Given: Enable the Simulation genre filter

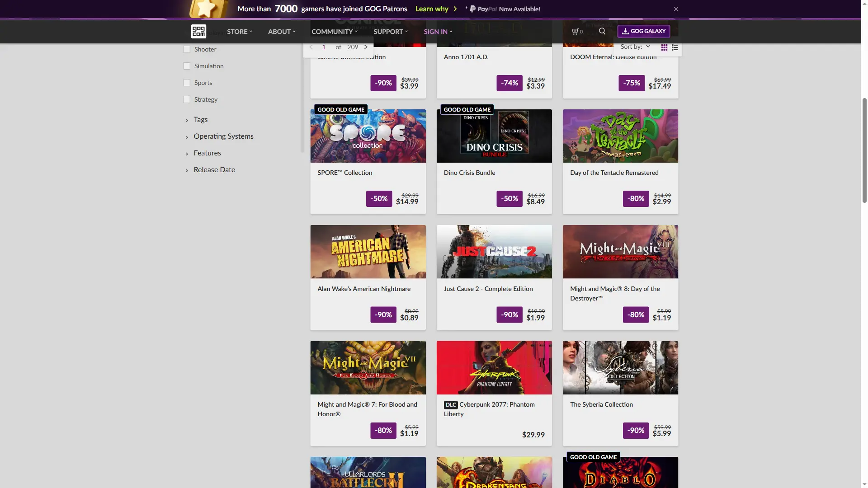Looking at the screenshot, I should point(186,66).
